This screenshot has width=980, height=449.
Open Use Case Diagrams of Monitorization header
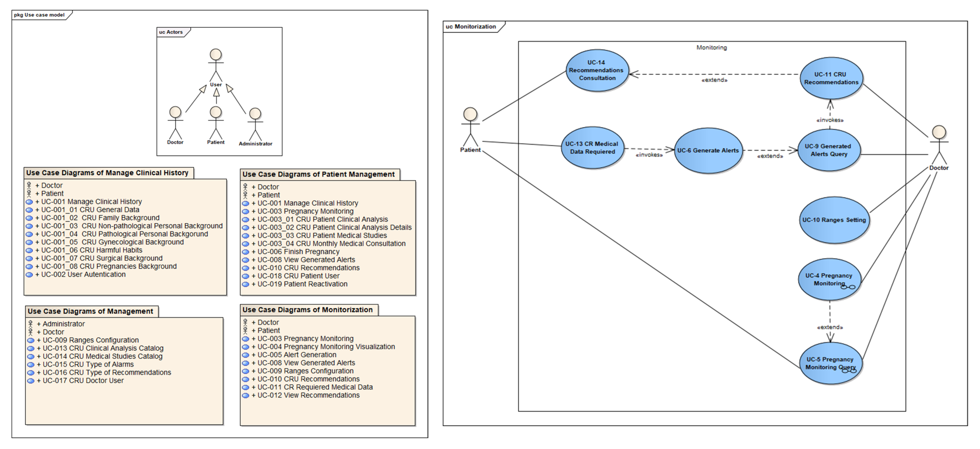pos(307,310)
